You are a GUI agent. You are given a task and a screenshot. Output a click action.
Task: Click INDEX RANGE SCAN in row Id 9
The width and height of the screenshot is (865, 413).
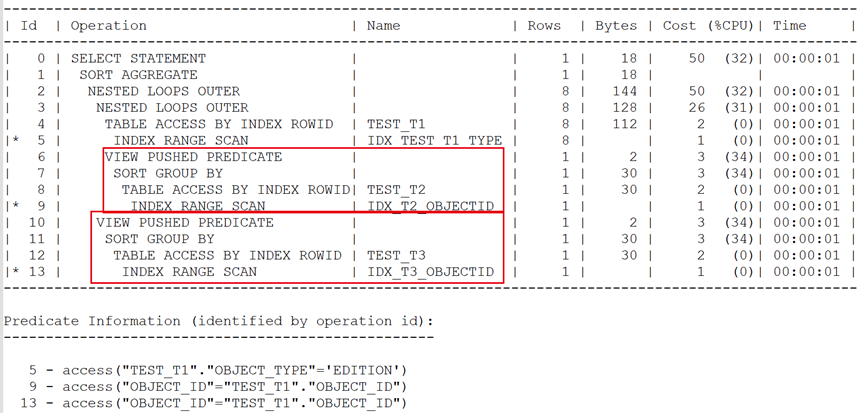click(x=197, y=206)
